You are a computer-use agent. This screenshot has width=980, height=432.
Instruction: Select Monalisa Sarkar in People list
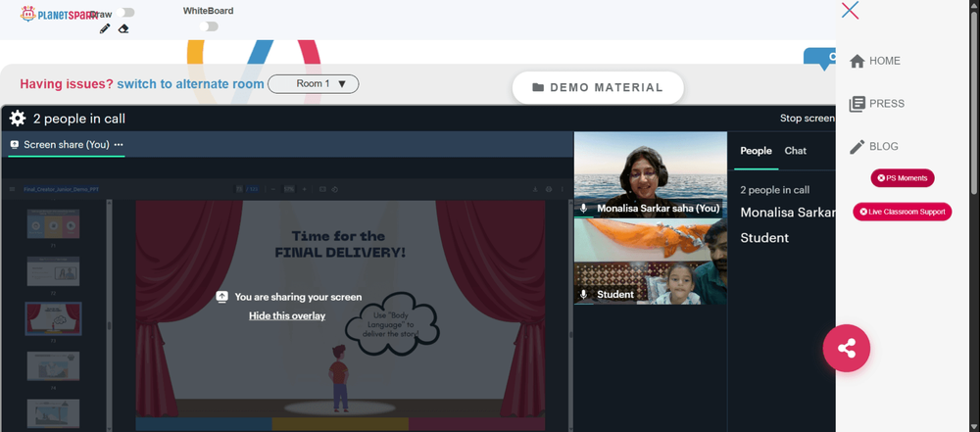(788, 213)
